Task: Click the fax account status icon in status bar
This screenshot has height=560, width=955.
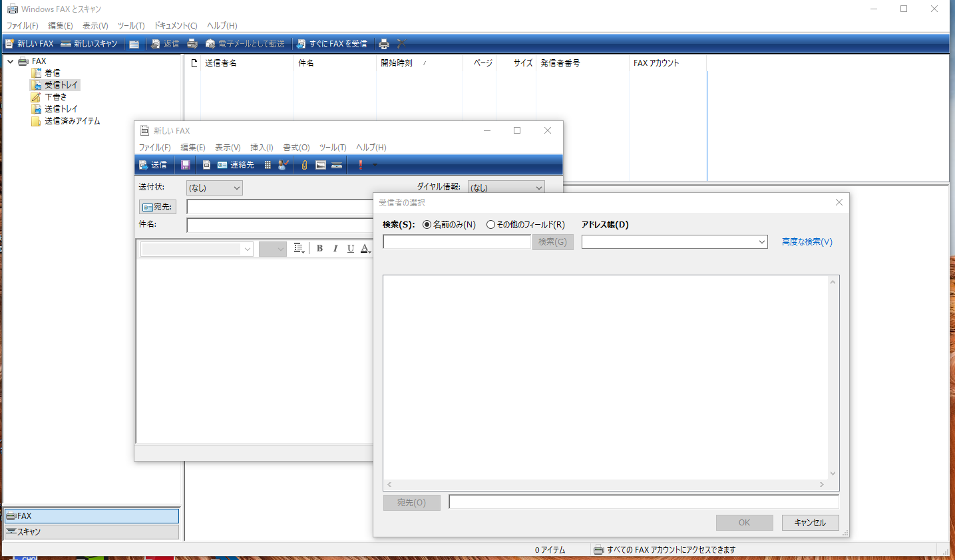Action: coord(598,550)
